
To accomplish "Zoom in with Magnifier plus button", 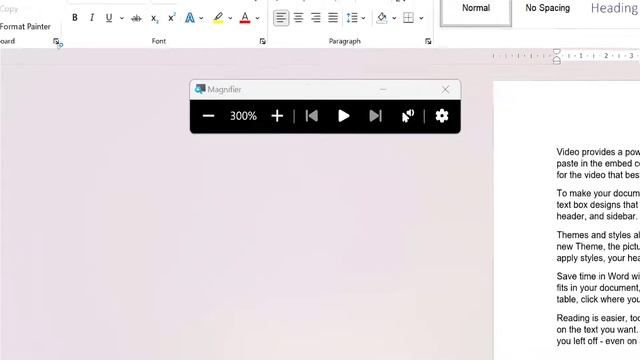I will pyautogui.click(x=277, y=116).
